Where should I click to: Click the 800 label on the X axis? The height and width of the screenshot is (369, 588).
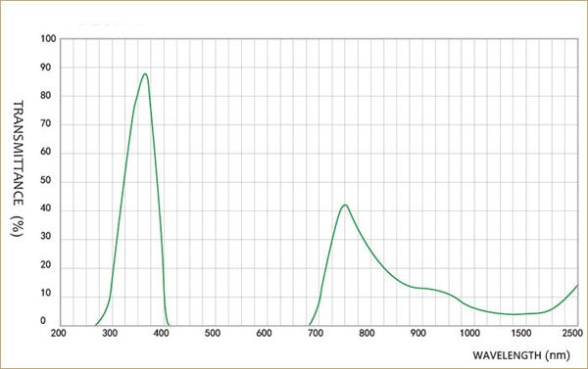coord(367,333)
